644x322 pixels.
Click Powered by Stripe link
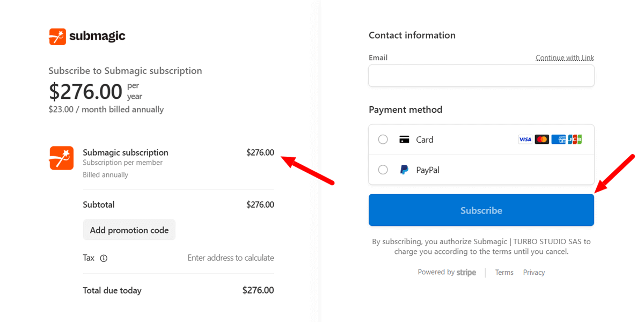pyautogui.click(x=447, y=272)
